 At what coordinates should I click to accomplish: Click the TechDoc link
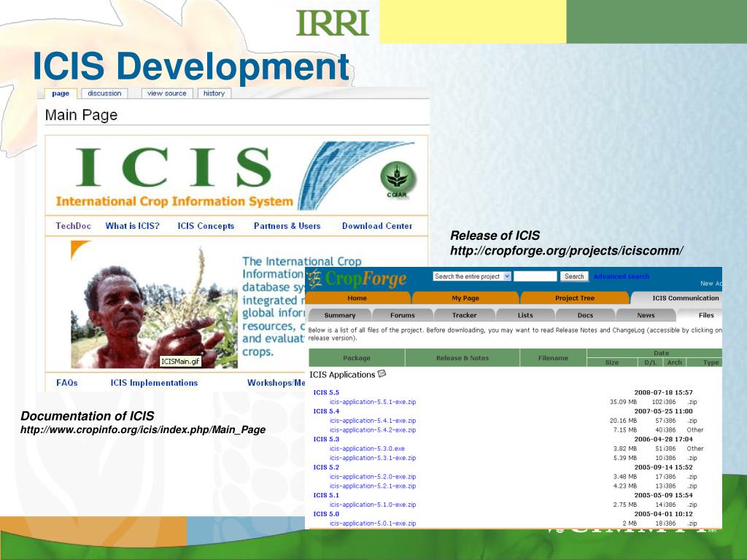[74, 226]
